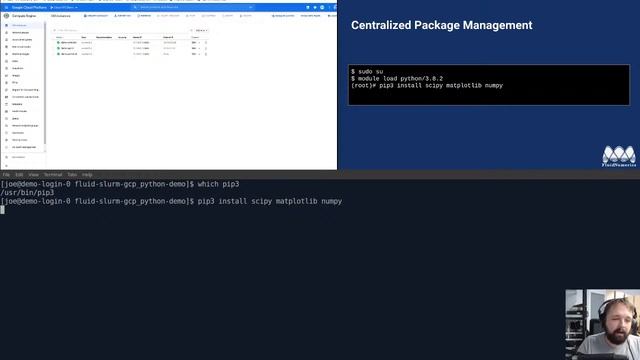Open the Terminal menu in terminal window
The image size is (640, 360).
click(53, 175)
